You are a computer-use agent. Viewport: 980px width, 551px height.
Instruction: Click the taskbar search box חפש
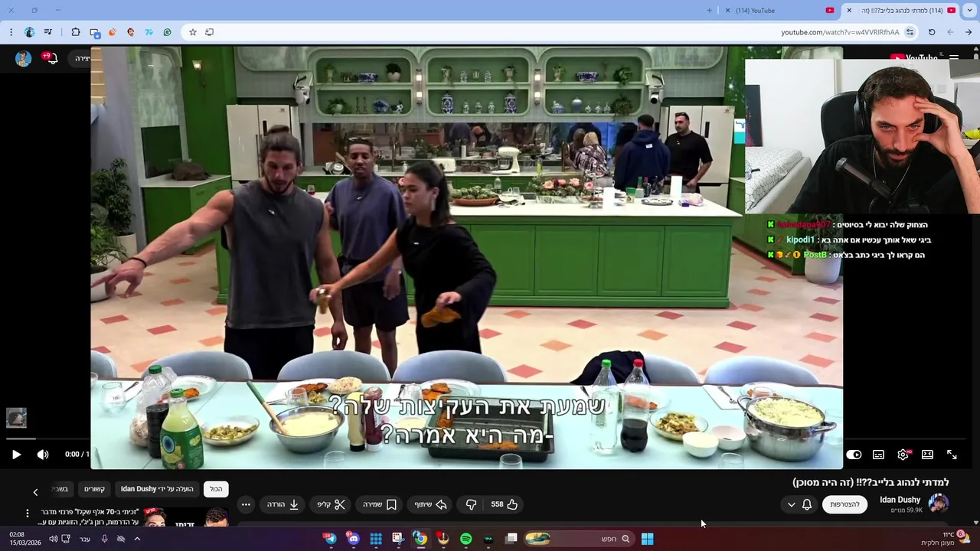(x=578, y=539)
